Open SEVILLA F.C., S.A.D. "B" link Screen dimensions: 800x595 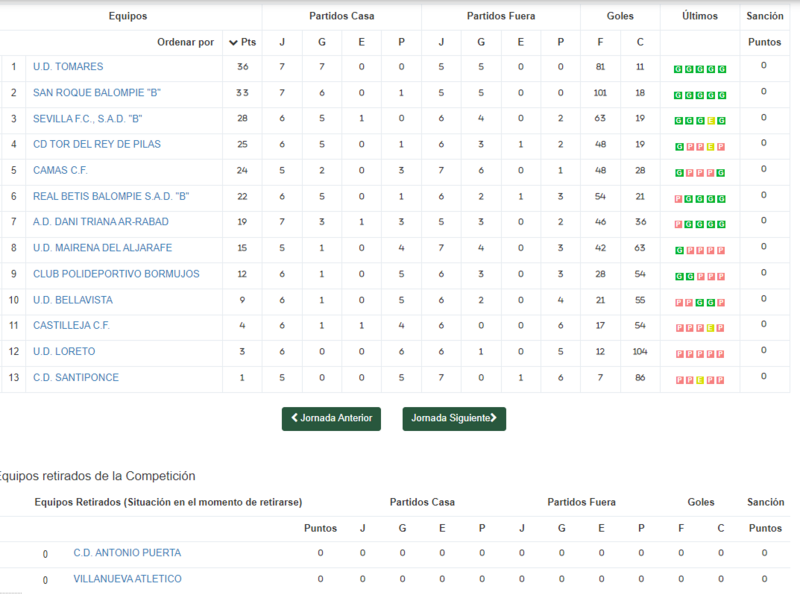pyautogui.click(x=88, y=119)
